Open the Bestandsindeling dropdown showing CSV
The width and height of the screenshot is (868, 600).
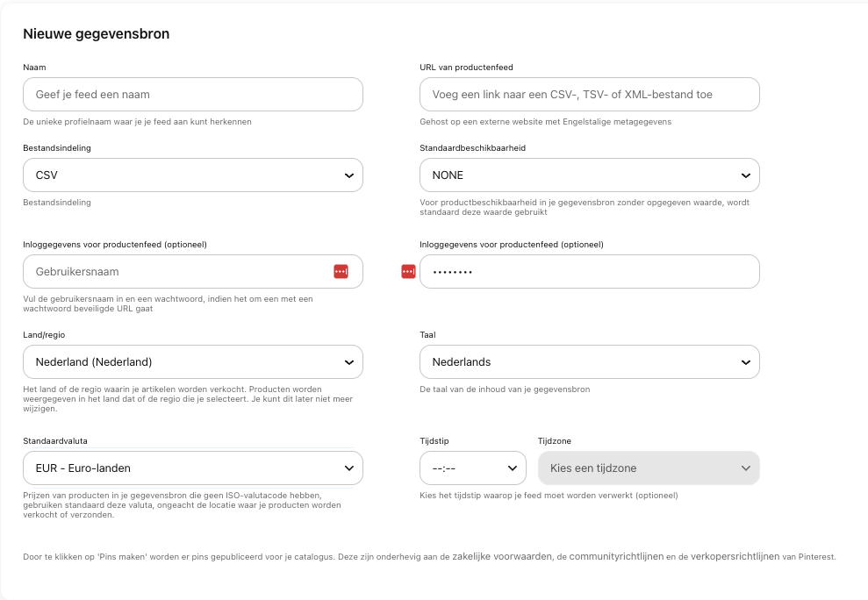tap(192, 175)
